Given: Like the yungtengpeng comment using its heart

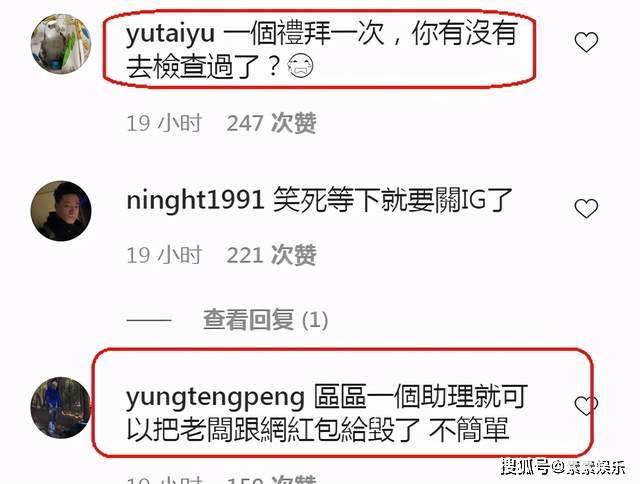Looking at the screenshot, I should [586, 406].
